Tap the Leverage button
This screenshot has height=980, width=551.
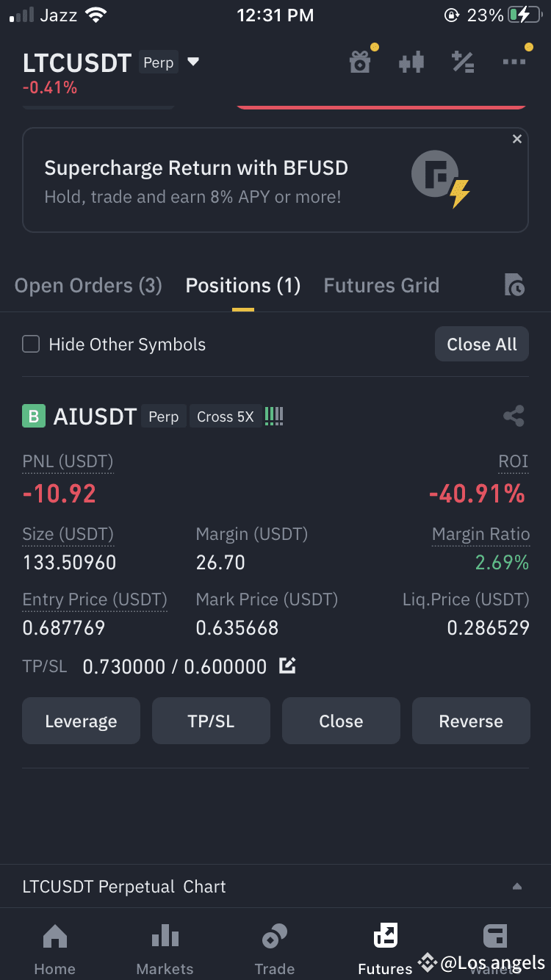[81, 721]
